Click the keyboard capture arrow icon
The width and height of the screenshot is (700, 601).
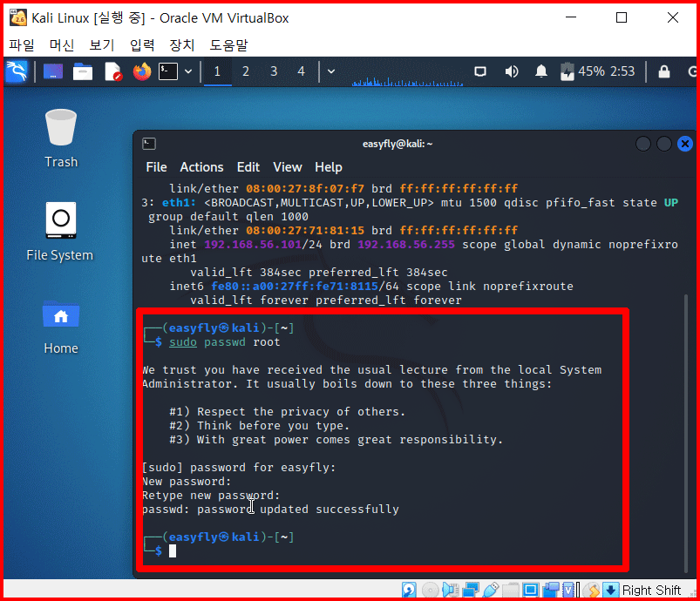610,591
